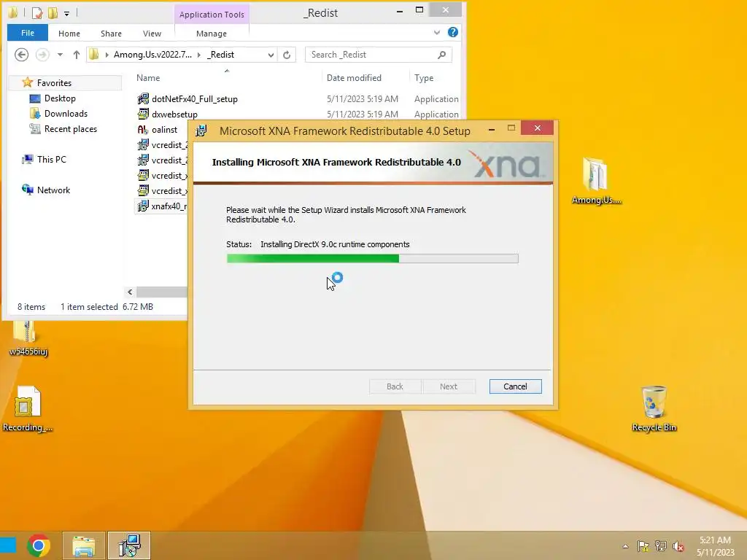Click Explorer scroll left arrow
747x560 pixels.
click(130, 292)
